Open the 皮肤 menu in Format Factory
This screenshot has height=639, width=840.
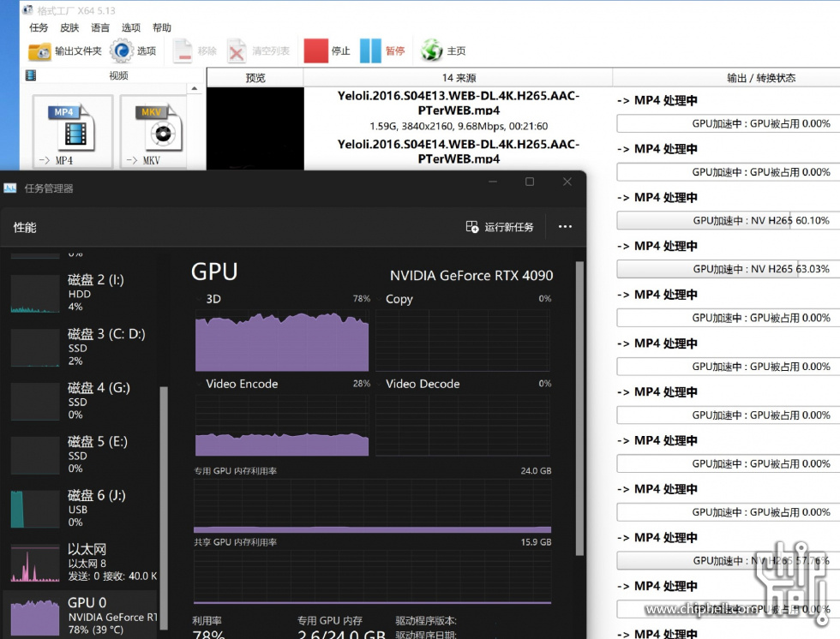tap(69, 27)
